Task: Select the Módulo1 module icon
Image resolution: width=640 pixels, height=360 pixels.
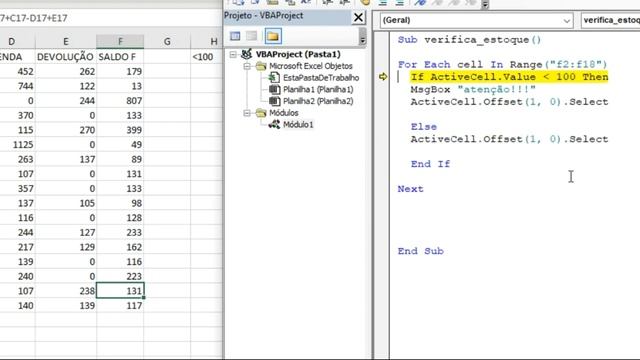Action: pyautogui.click(x=274, y=124)
